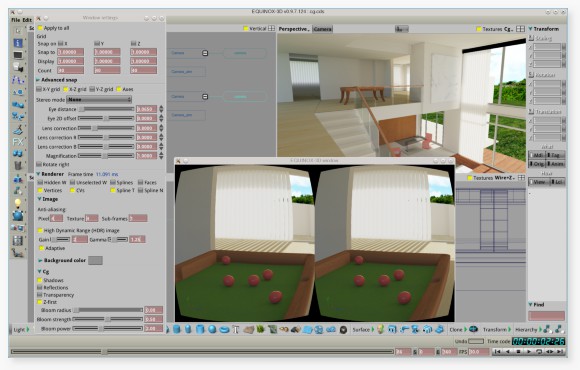Viewport: 580px width, 370px height.
Task: Click the FX effects icon in left toolbar
Action: click(18, 142)
